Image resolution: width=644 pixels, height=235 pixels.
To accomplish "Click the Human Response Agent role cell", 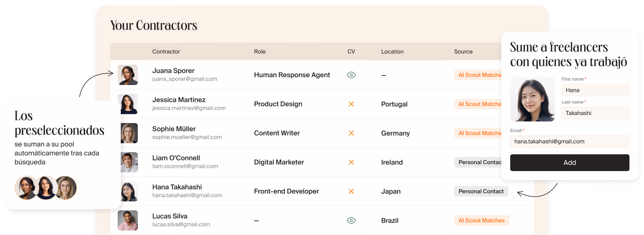I will tap(292, 75).
